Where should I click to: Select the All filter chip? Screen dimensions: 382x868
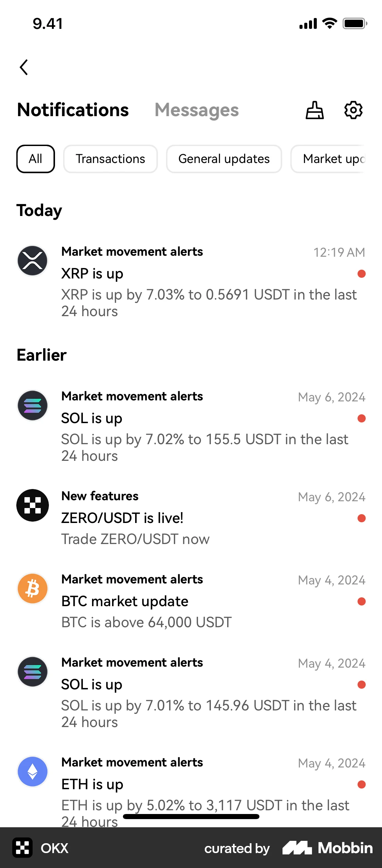point(35,159)
